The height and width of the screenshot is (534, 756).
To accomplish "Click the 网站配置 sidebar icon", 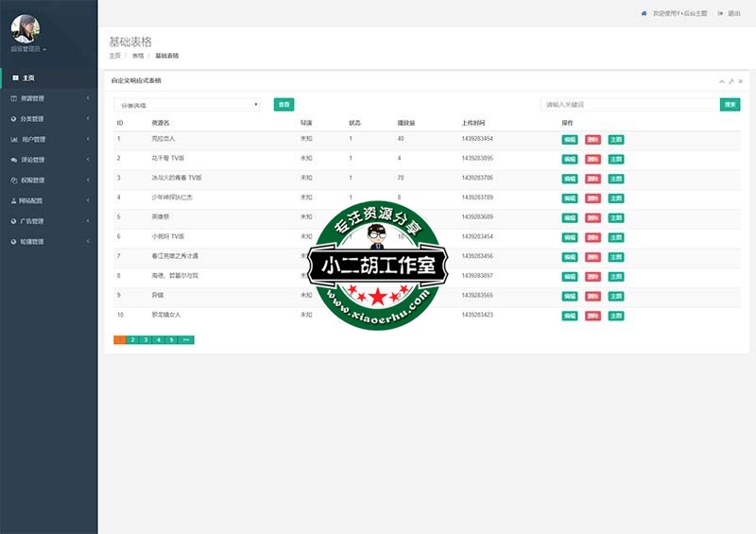I will [13, 200].
